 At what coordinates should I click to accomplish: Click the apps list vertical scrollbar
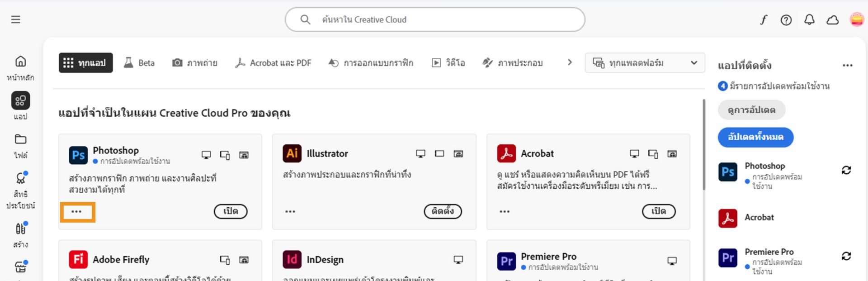pyautogui.click(x=704, y=145)
